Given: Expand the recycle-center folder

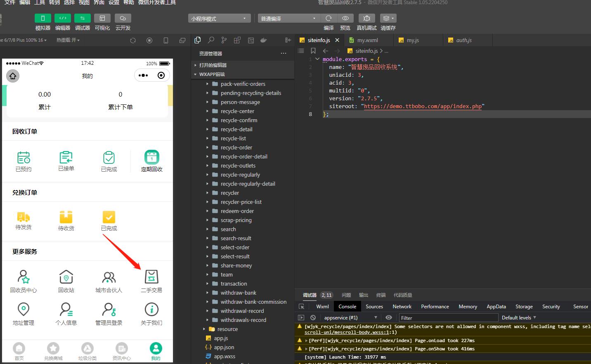Looking at the screenshot, I should [237, 111].
